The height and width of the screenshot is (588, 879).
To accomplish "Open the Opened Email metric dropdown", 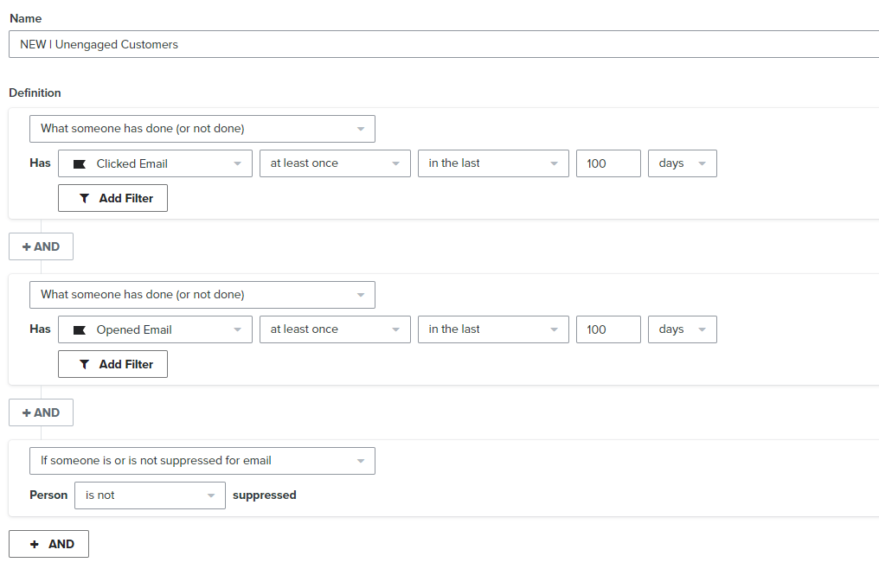I will click(x=155, y=329).
